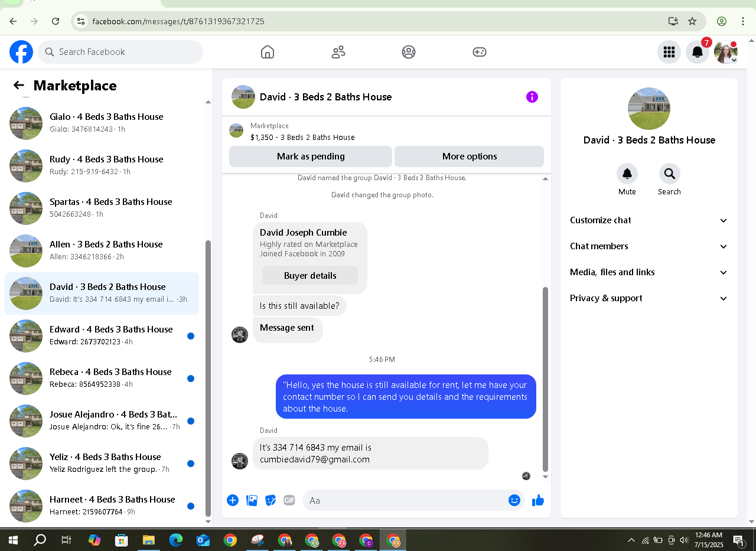Click More options button
This screenshot has height=551, width=756.
point(470,157)
